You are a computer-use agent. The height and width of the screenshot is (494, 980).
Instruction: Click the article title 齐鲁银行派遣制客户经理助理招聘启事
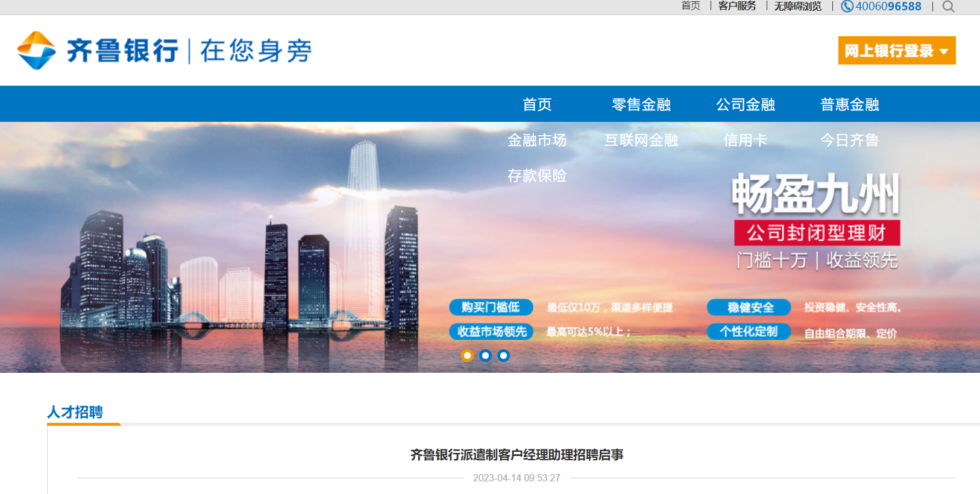click(517, 455)
